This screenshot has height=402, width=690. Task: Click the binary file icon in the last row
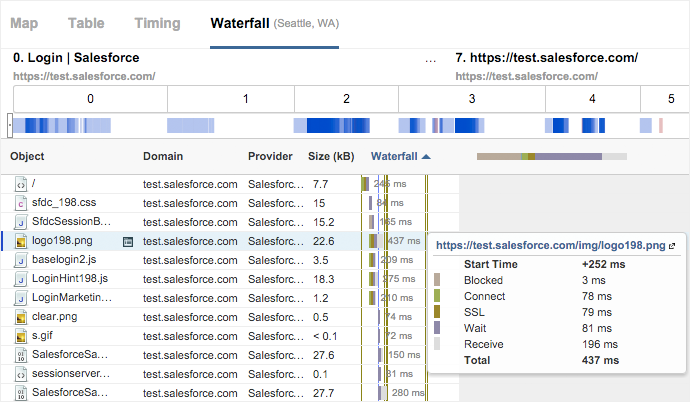[20, 393]
